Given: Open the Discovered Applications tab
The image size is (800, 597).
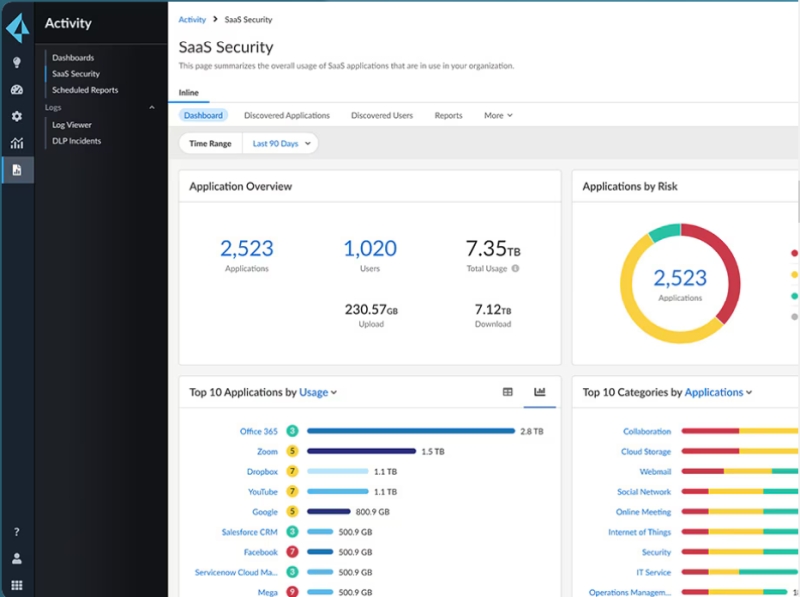Looking at the screenshot, I should (x=287, y=115).
